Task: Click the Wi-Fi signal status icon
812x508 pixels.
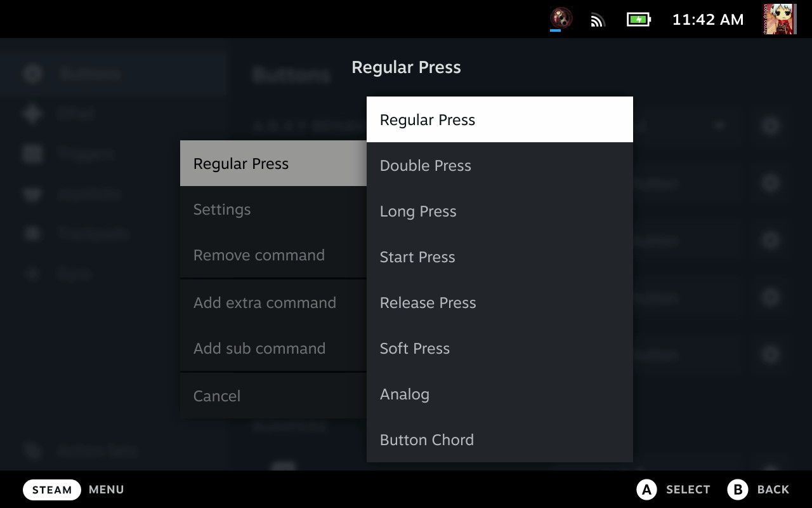Action: pyautogui.click(x=598, y=20)
